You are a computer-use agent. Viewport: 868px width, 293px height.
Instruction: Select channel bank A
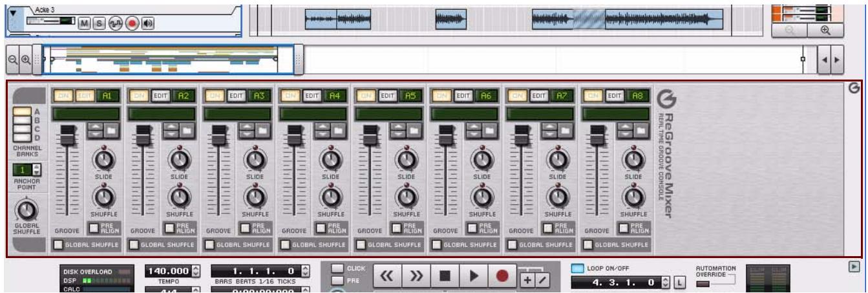22,112
